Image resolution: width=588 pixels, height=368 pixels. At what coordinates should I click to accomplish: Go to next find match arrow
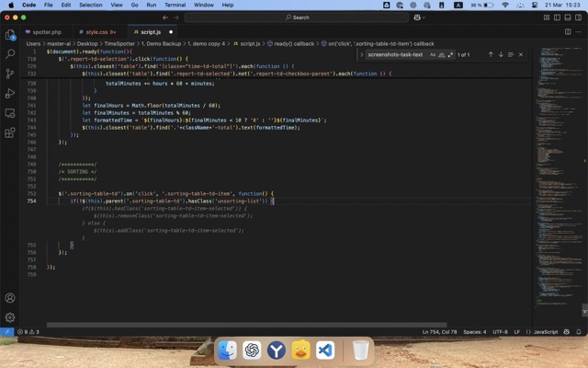pyautogui.click(x=501, y=54)
